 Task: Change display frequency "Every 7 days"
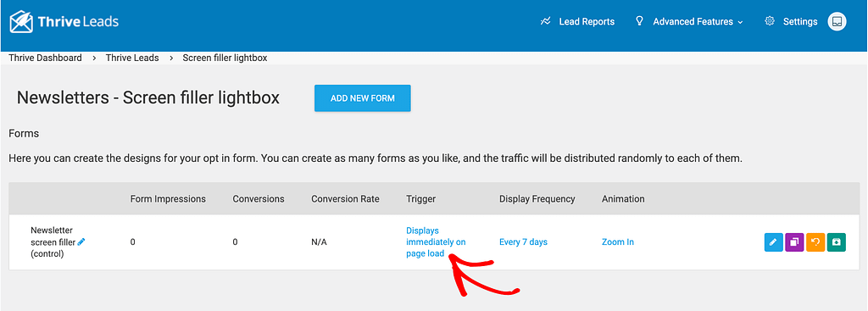click(523, 242)
